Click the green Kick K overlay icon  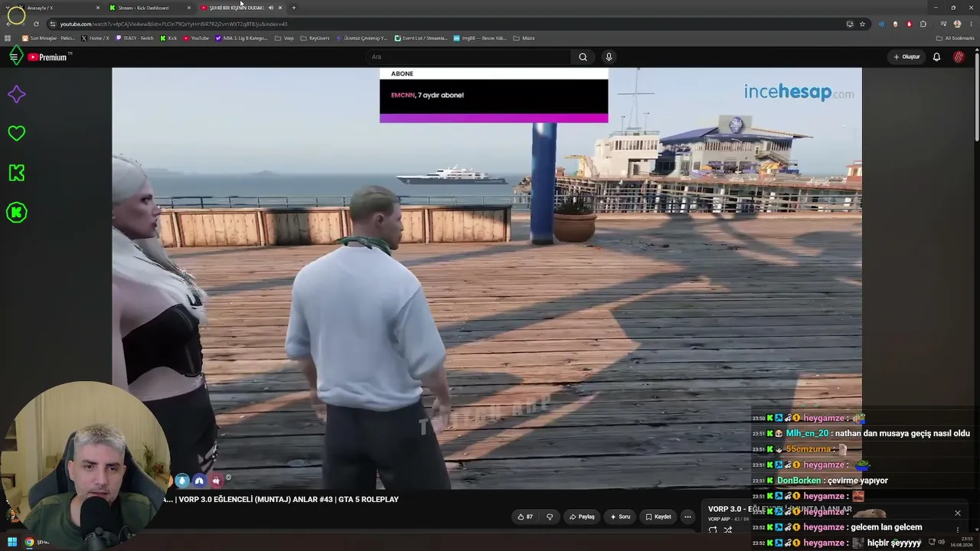16,173
